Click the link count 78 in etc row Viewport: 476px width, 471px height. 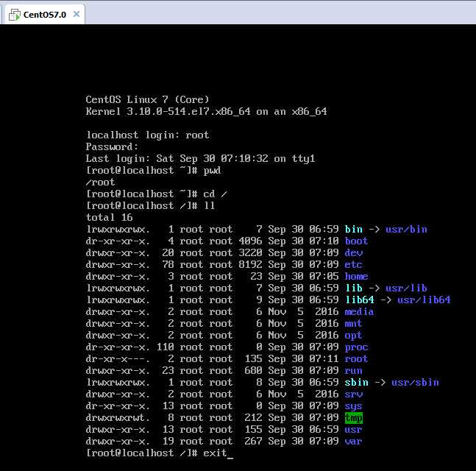pyautogui.click(x=168, y=264)
